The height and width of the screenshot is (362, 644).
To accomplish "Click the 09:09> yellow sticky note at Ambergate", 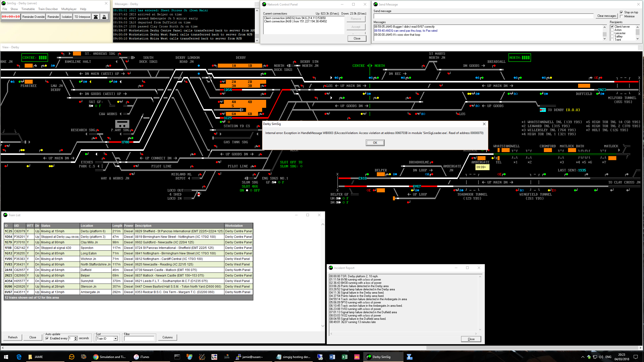I will click(x=482, y=167).
